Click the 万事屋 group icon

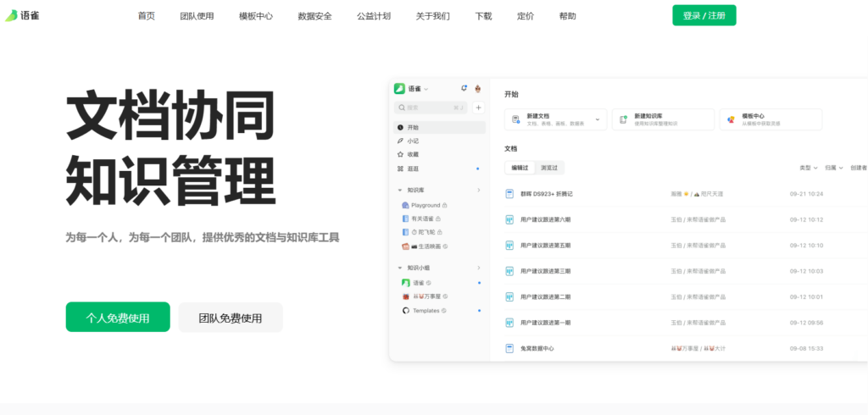[405, 296]
